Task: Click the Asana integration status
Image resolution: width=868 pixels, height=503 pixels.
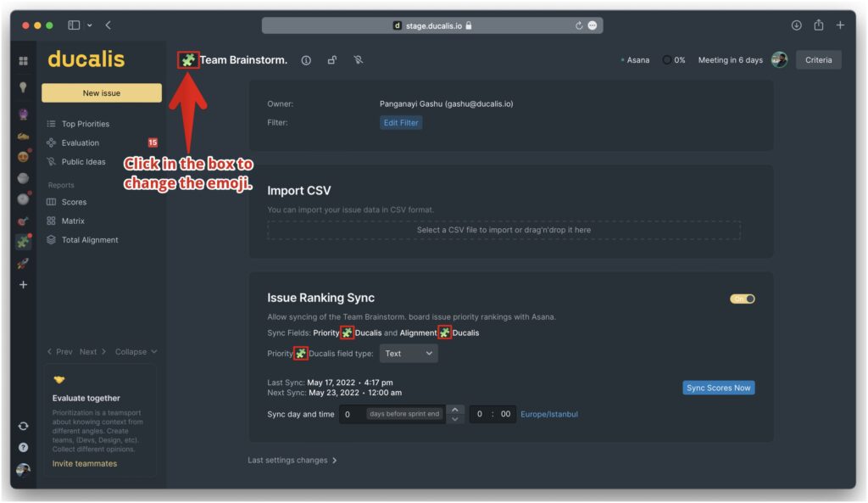Action: coord(636,60)
